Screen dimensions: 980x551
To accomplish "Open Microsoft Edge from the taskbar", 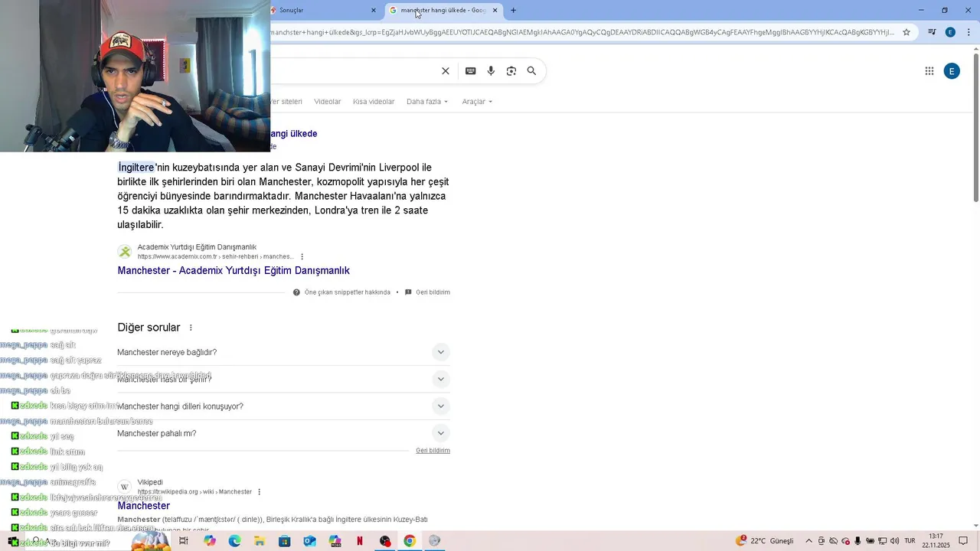I will tap(234, 541).
